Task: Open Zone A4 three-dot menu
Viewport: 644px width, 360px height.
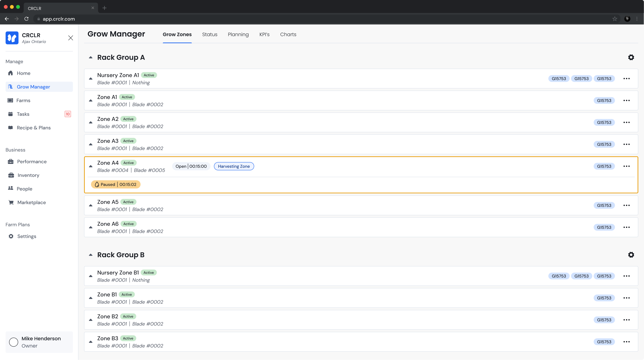Action: pos(626,166)
